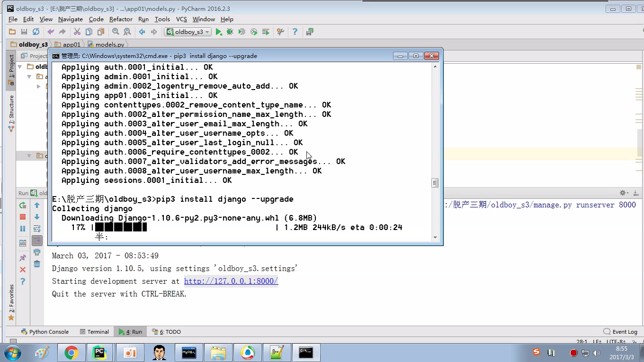This screenshot has width=644, height=362.
Task: Click the app01 breadcrumb
Action: click(x=67, y=44)
